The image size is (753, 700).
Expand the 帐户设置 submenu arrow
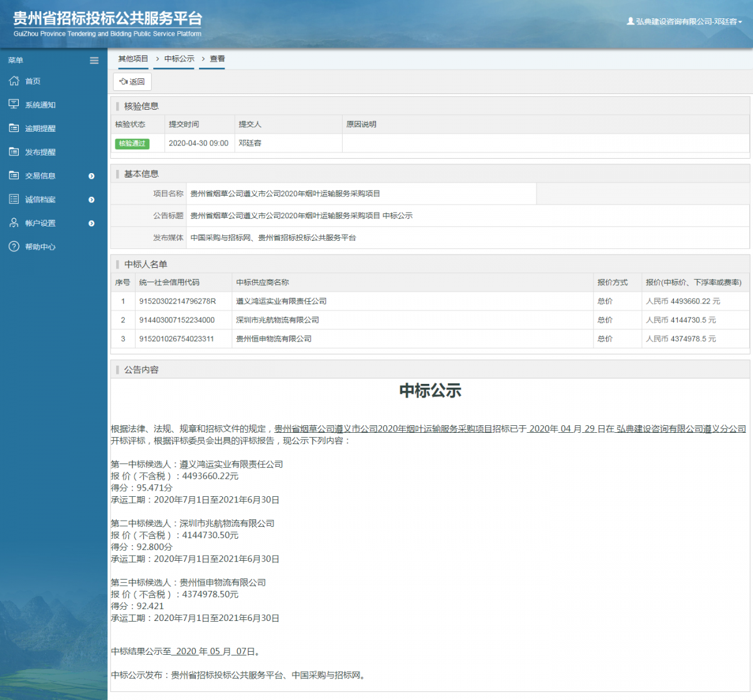pyautogui.click(x=92, y=223)
